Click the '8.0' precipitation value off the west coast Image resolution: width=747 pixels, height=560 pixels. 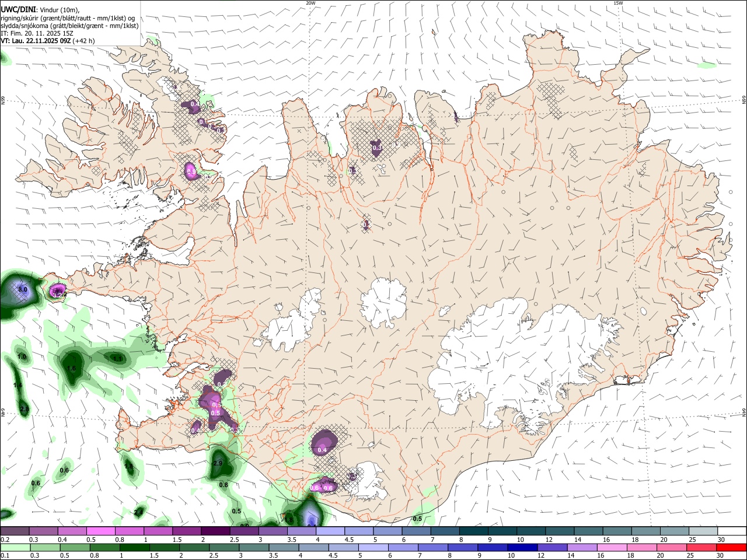point(23,289)
